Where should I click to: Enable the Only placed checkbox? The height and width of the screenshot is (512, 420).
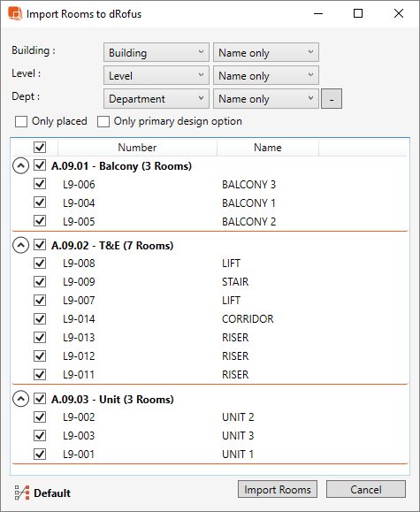click(21, 121)
